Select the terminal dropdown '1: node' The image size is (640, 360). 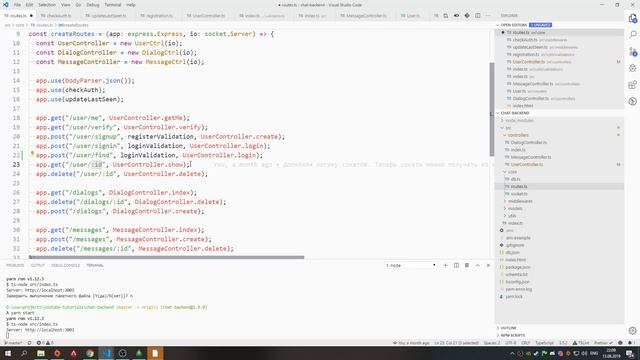411,265
